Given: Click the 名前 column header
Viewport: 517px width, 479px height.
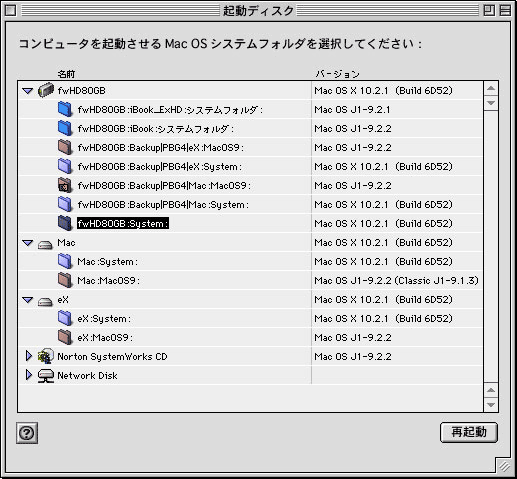Looking at the screenshot, I should tap(66, 74).
